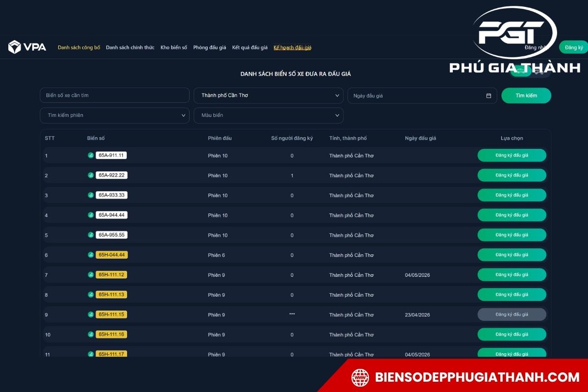Click the green icon beside plate 65A-955.55
This screenshot has height=392, width=588.
(x=91, y=235)
